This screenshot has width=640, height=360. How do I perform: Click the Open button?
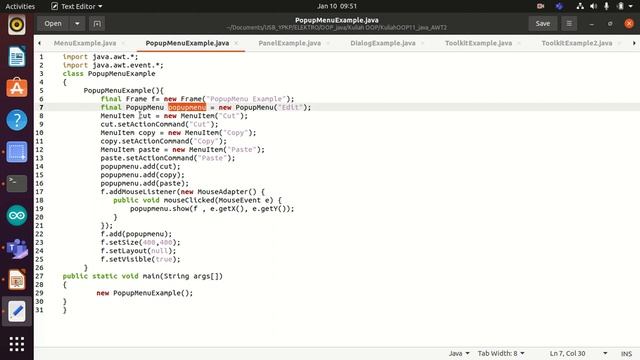[x=53, y=24]
